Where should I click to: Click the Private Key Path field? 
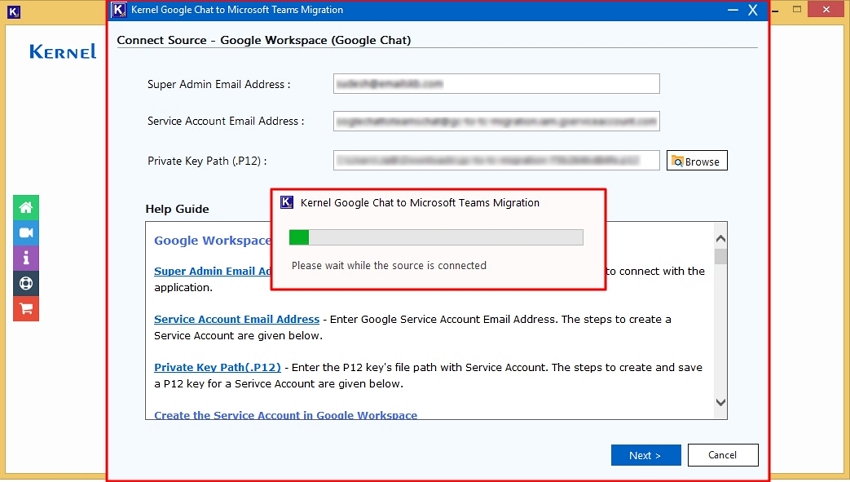tap(496, 160)
